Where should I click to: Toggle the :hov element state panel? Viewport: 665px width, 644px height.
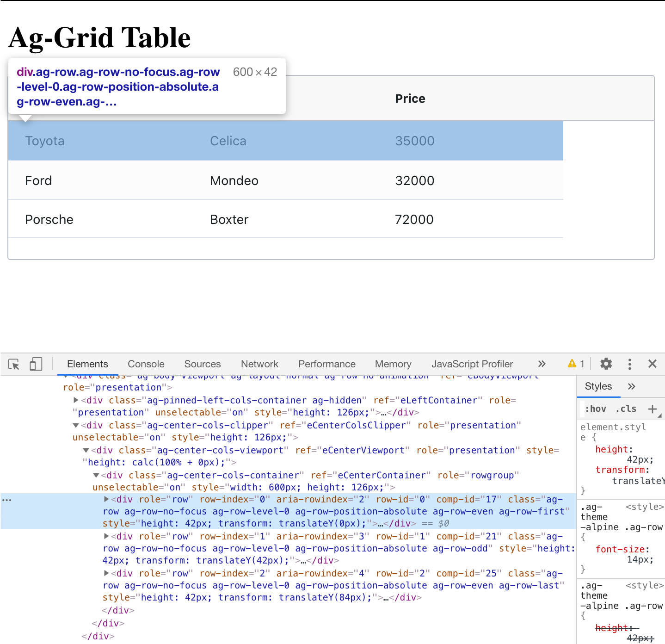[x=596, y=409]
